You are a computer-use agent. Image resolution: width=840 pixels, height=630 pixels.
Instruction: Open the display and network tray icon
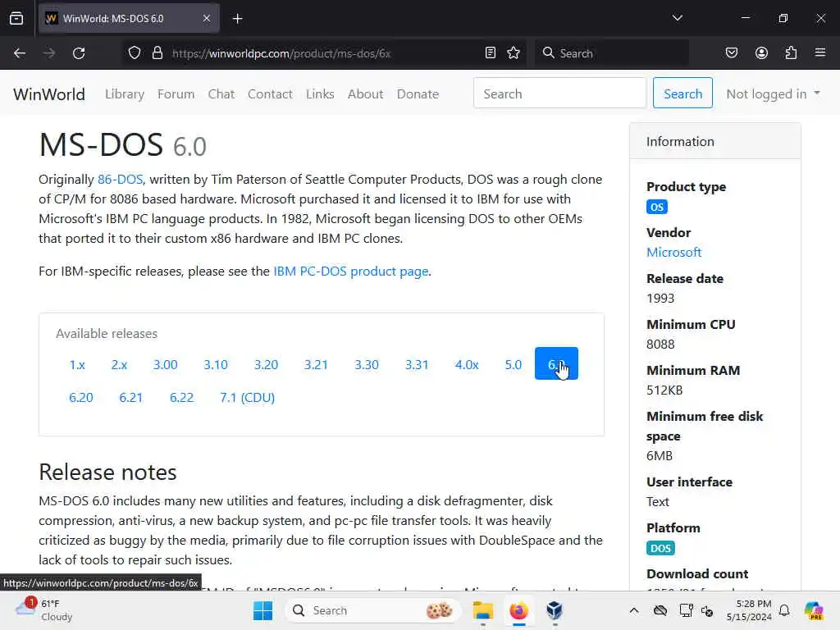point(686,610)
